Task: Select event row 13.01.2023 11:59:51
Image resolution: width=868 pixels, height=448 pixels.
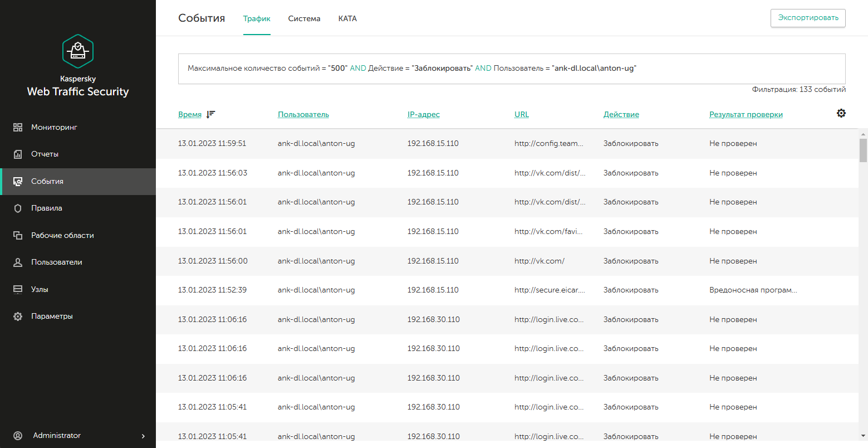Action: pos(507,144)
